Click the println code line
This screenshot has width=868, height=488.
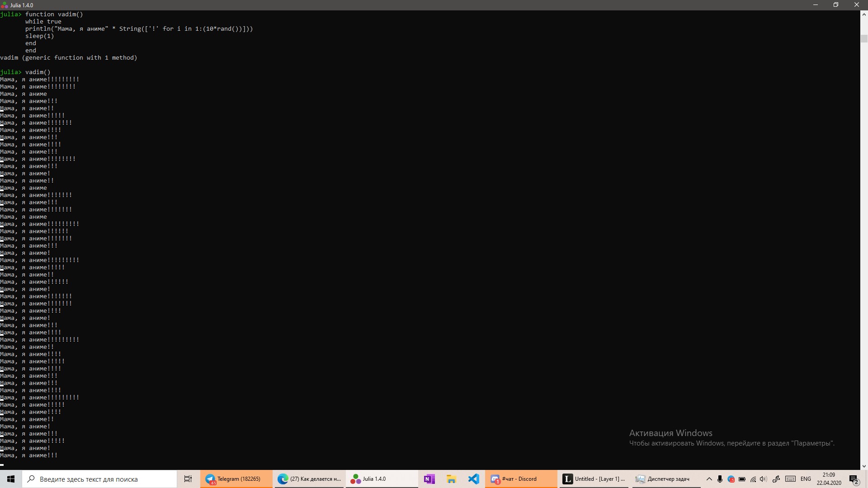pos(139,29)
